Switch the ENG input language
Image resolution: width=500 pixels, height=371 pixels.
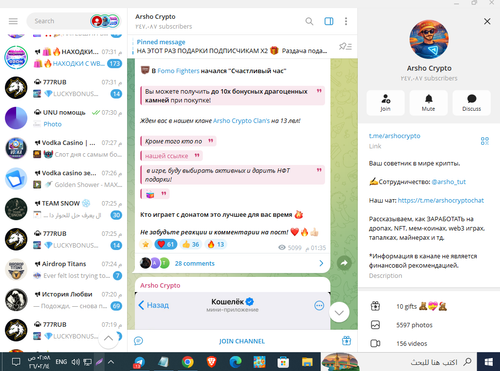pos(61,362)
